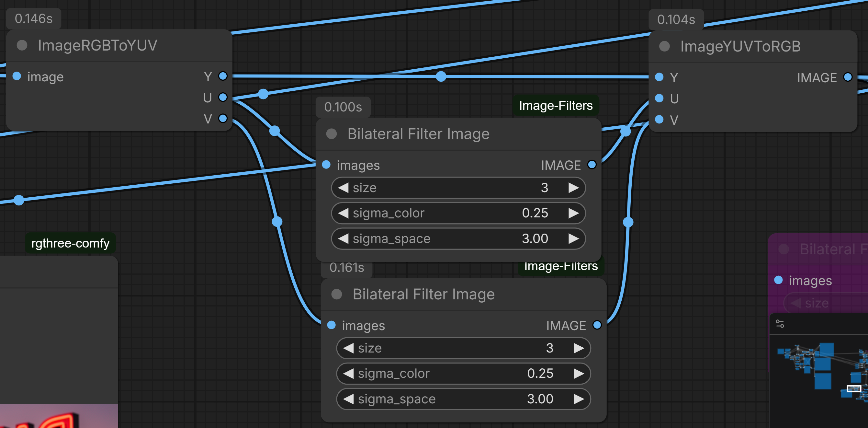This screenshot has width=868, height=428.
Task: Collapse the 0.161s Bilateral Filter Image node
Action: pyautogui.click(x=337, y=294)
